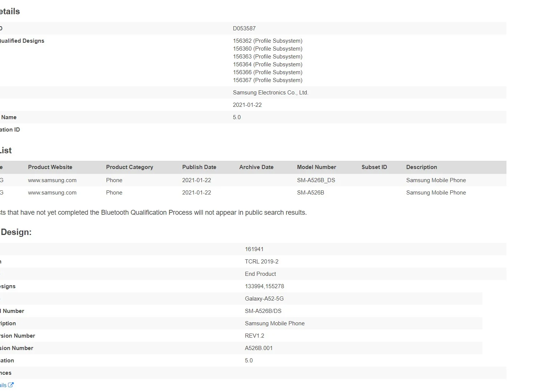The image size is (556, 392).
Task: Click the Product Category column header
Action: (x=129, y=167)
